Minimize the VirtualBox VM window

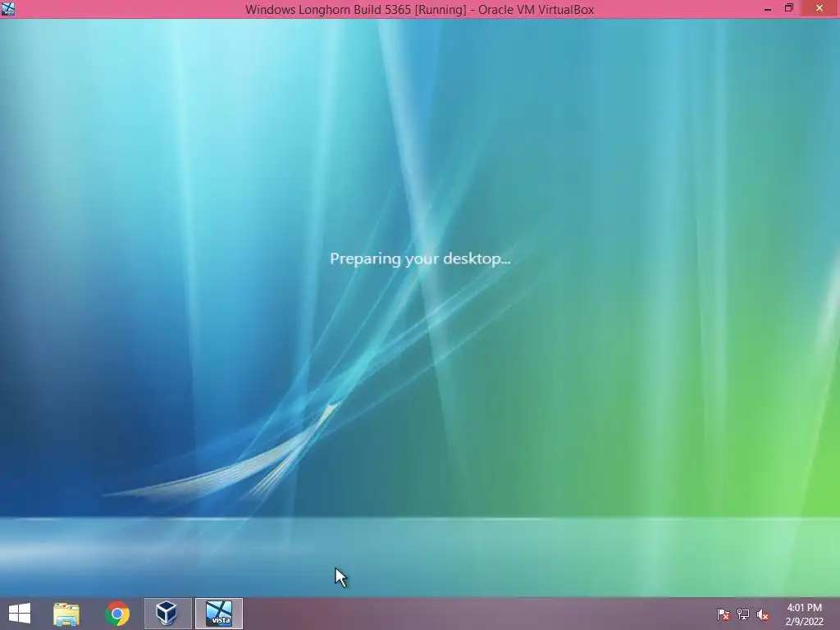(x=768, y=8)
